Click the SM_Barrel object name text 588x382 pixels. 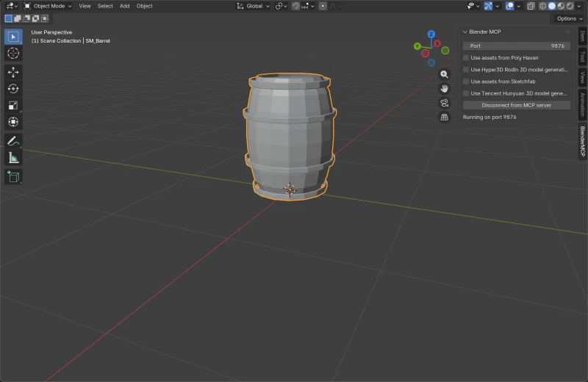98,41
